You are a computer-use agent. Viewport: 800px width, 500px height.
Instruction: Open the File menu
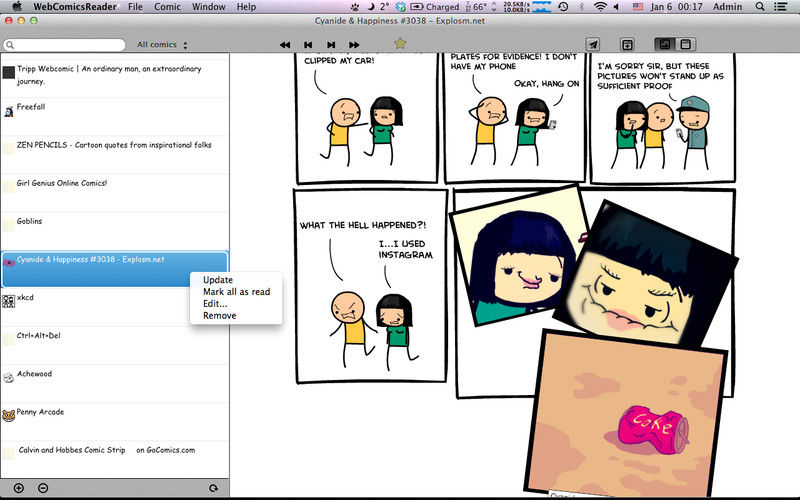pos(135,7)
